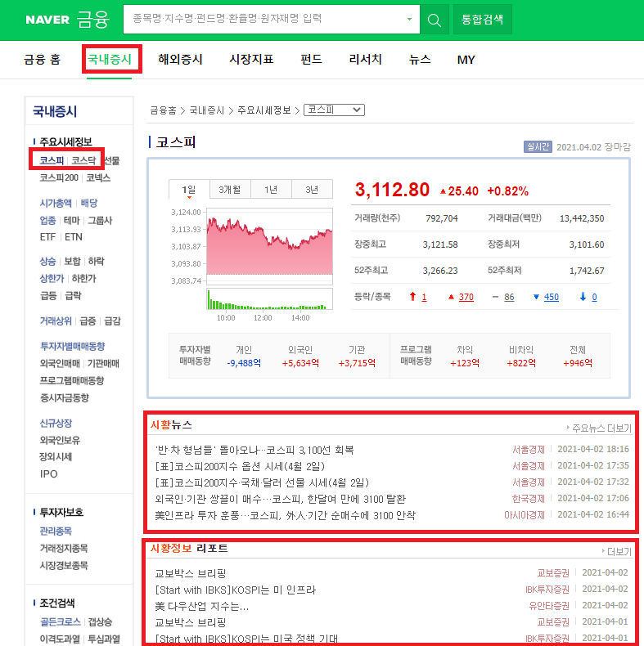This screenshot has height=646, width=644.
Task: Switch chart to 3년 tab
Action: (312, 190)
